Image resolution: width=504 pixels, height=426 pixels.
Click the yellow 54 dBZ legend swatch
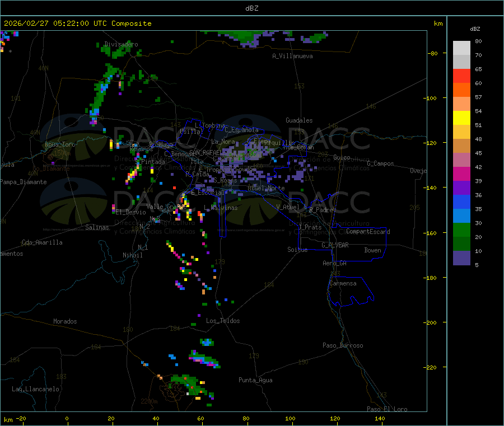coord(461,118)
